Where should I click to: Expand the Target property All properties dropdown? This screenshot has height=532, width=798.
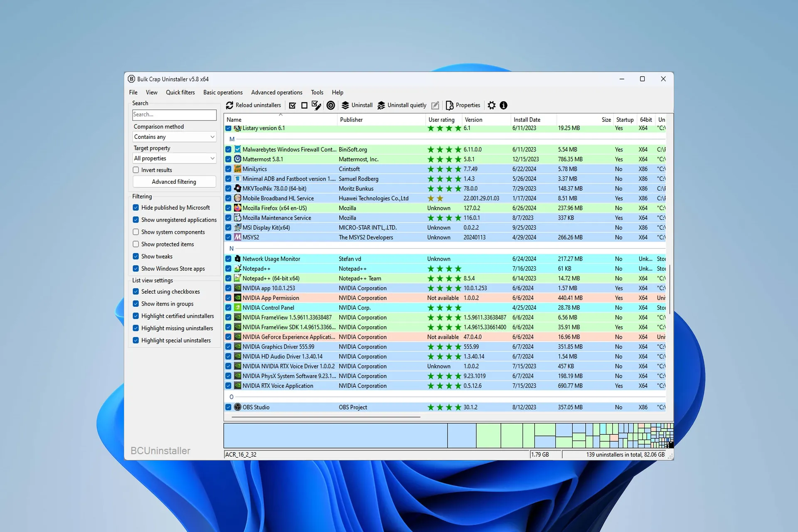[x=174, y=158]
